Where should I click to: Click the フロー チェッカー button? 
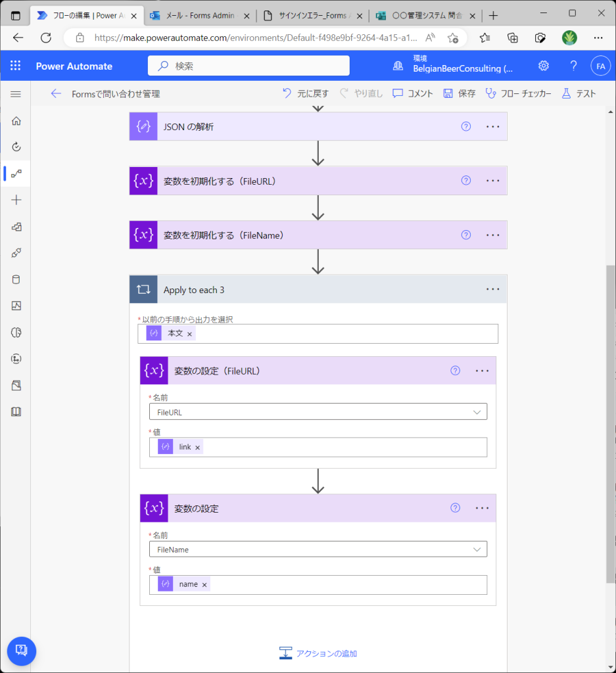pyautogui.click(x=518, y=93)
